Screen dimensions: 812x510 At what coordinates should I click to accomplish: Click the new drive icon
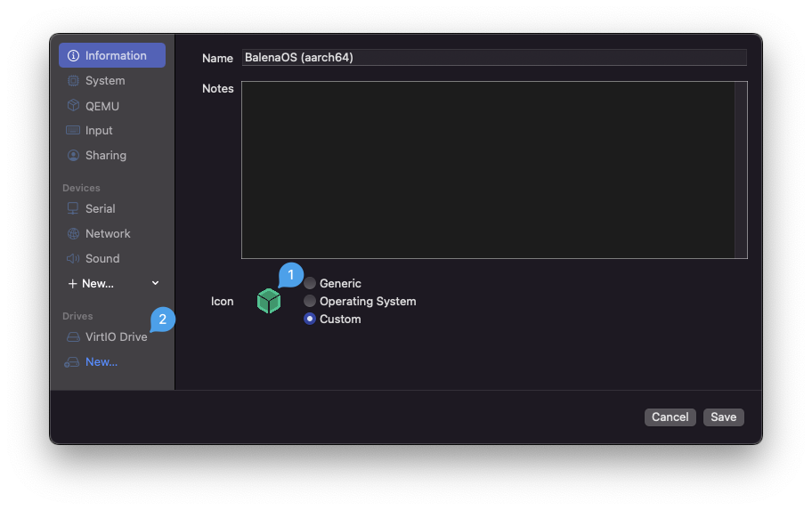[71, 362]
